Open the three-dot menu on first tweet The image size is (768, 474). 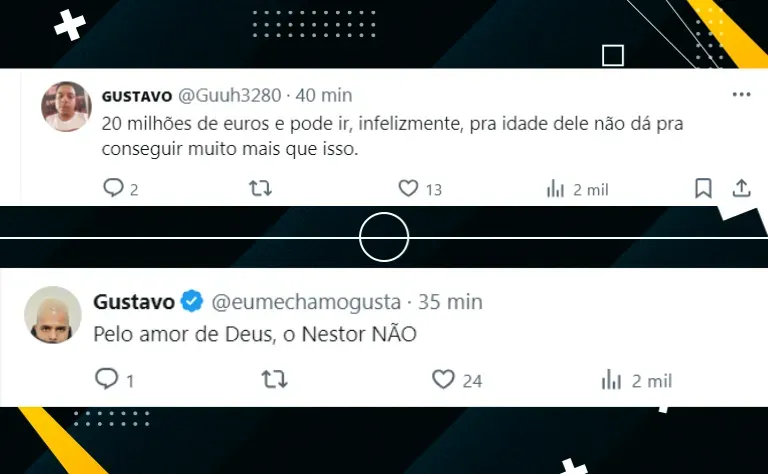tap(741, 95)
